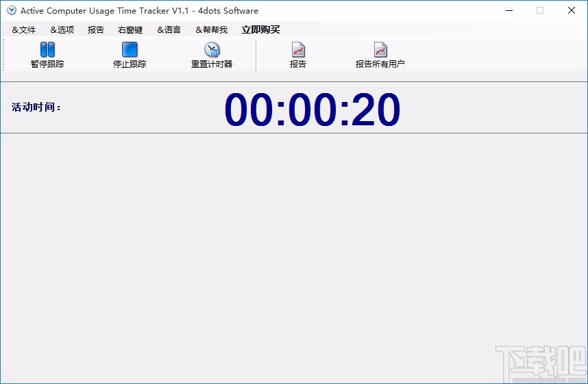
Task: Open the 报告 menu in menu bar
Action: pyautogui.click(x=96, y=29)
